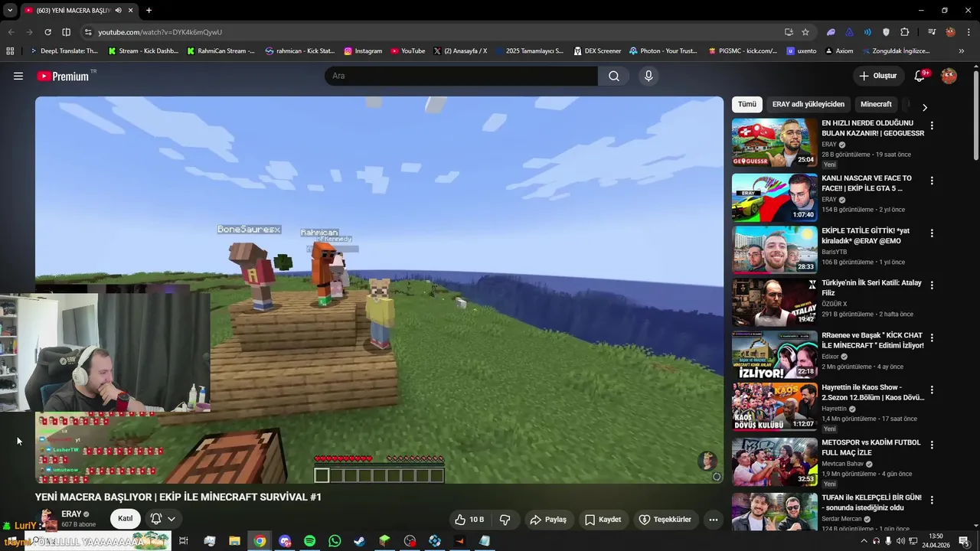Open more actions three-dot menu under video

(713, 520)
